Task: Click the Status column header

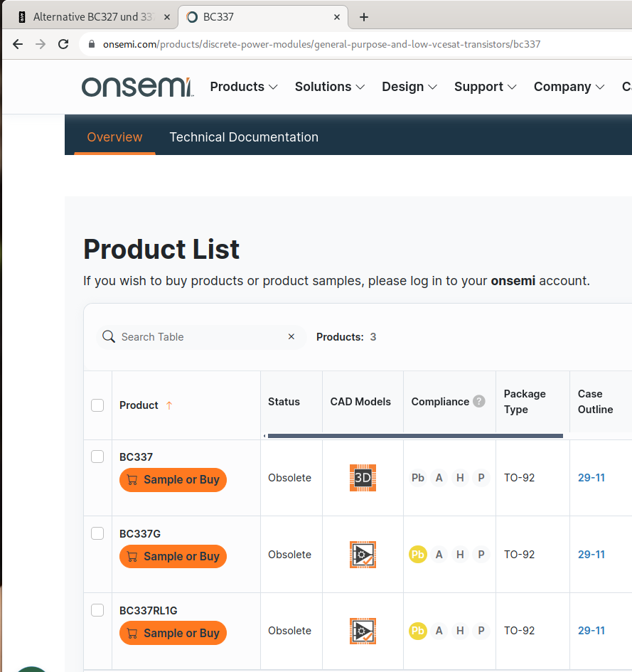Action: click(x=284, y=402)
